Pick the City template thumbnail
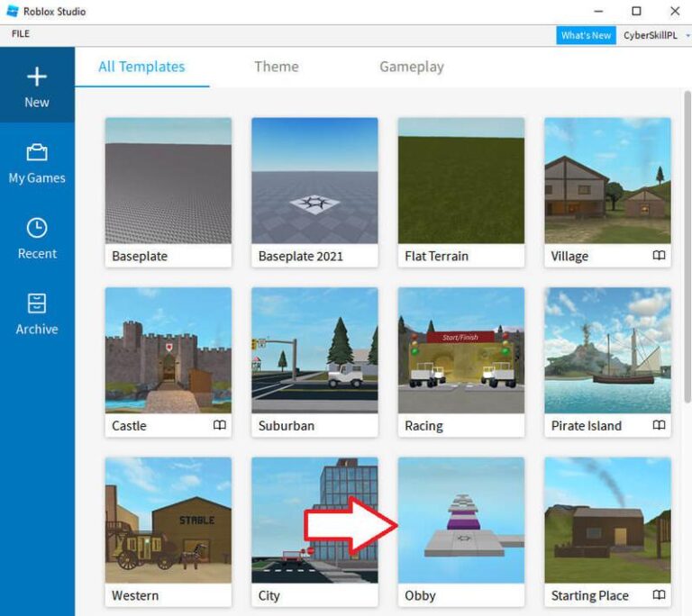The image size is (692, 616). [x=314, y=521]
